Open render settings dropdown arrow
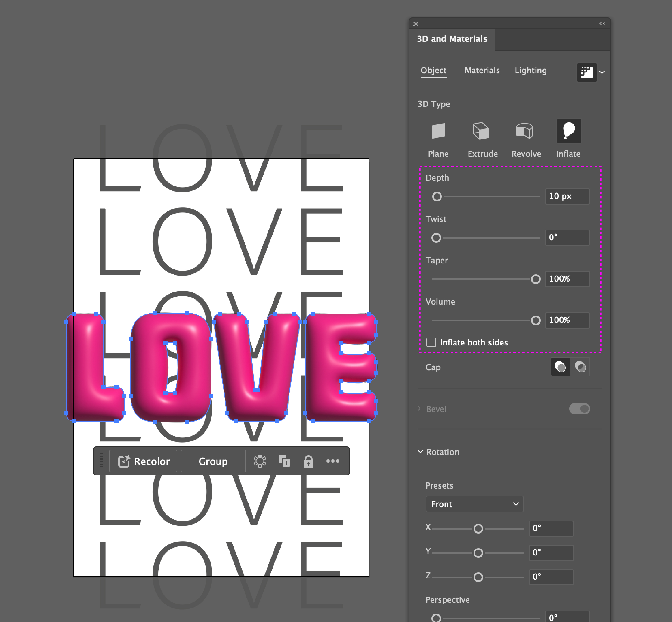The height and width of the screenshot is (622, 672). click(602, 72)
